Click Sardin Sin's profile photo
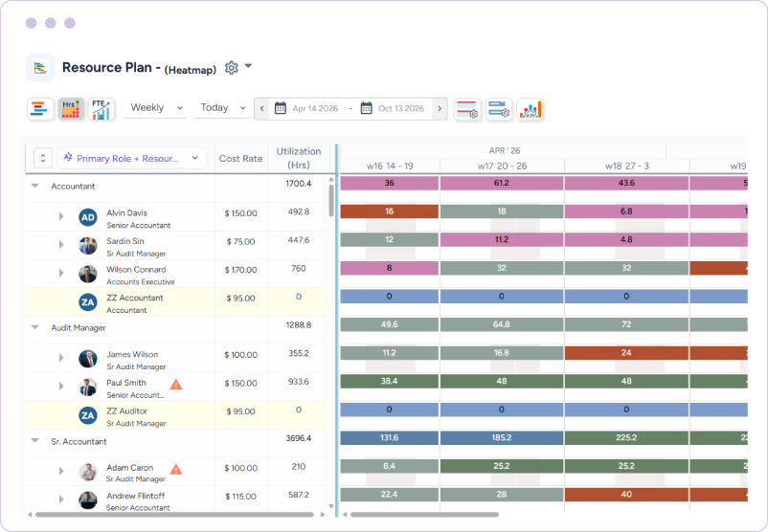Image resolution: width=768 pixels, height=532 pixels. [x=88, y=246]
